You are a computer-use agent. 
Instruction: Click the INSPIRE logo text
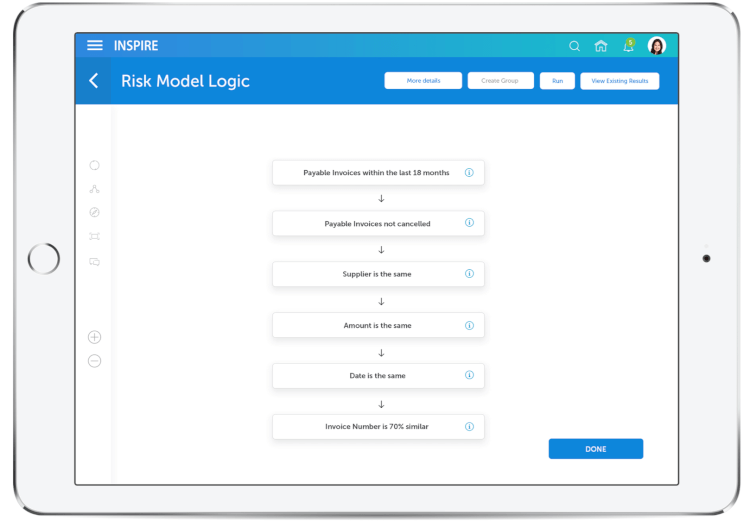pyautogui.click(x=136, y=45)
